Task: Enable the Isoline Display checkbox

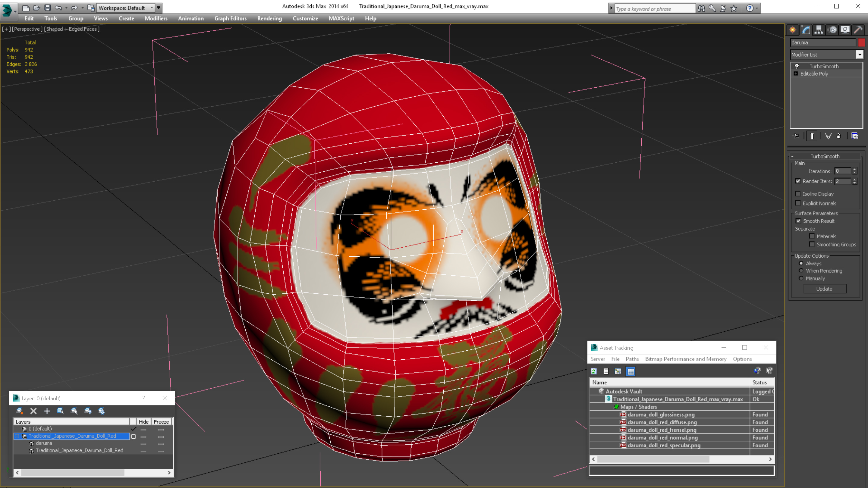Action: (798, 194)
